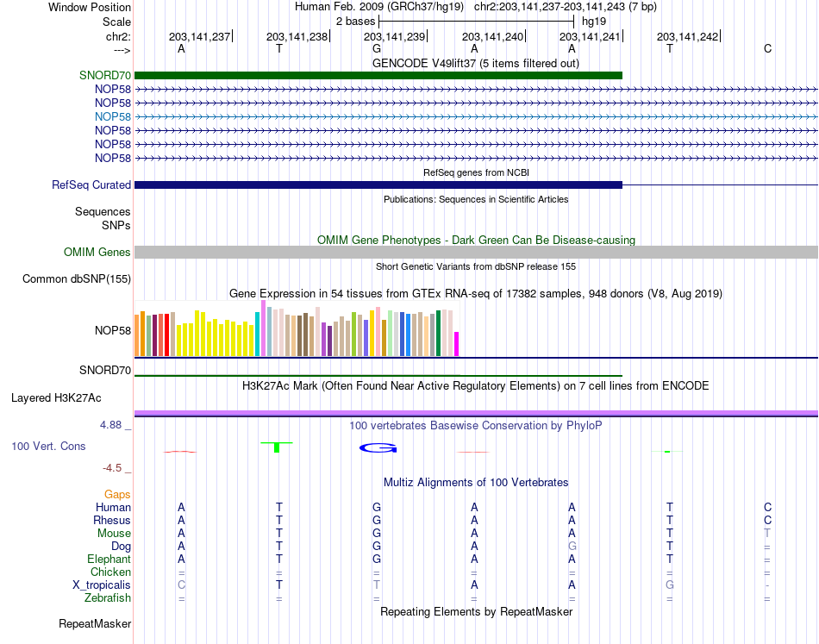Viewport: 819px width, 644px height.
Task: Select the Elephant species row label
Action: 109,559
